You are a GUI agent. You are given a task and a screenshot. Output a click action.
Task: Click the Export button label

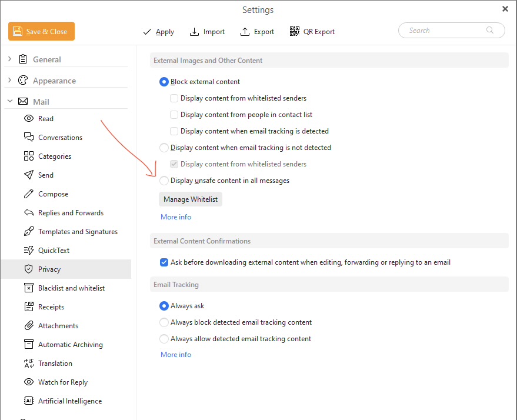[x=263, y=32]
